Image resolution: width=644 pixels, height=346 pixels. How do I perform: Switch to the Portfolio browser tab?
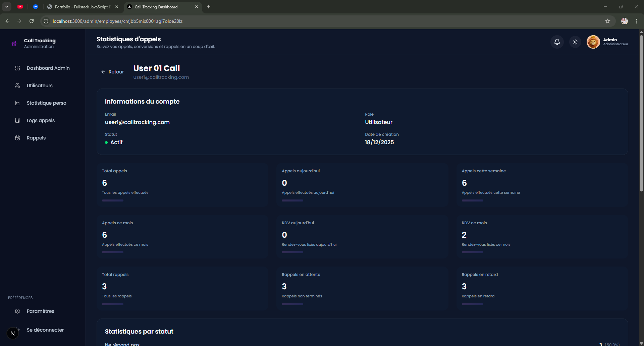click(x=81, y=7)
